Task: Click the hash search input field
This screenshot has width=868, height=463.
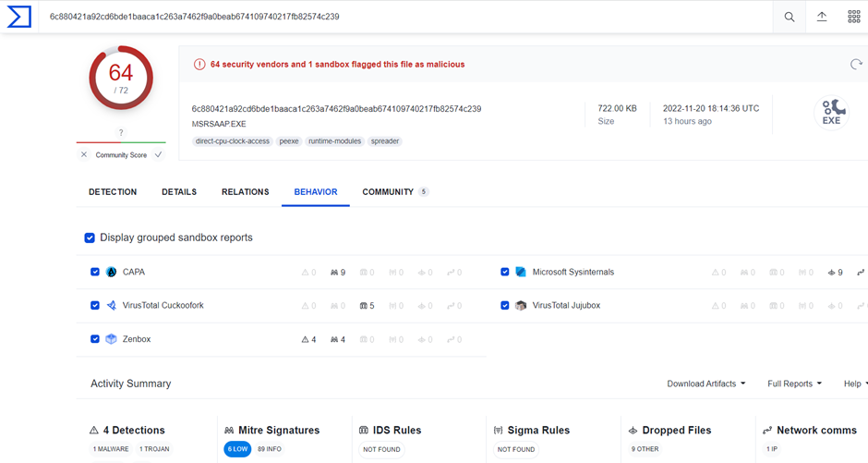Action: [x=405, y=17]
